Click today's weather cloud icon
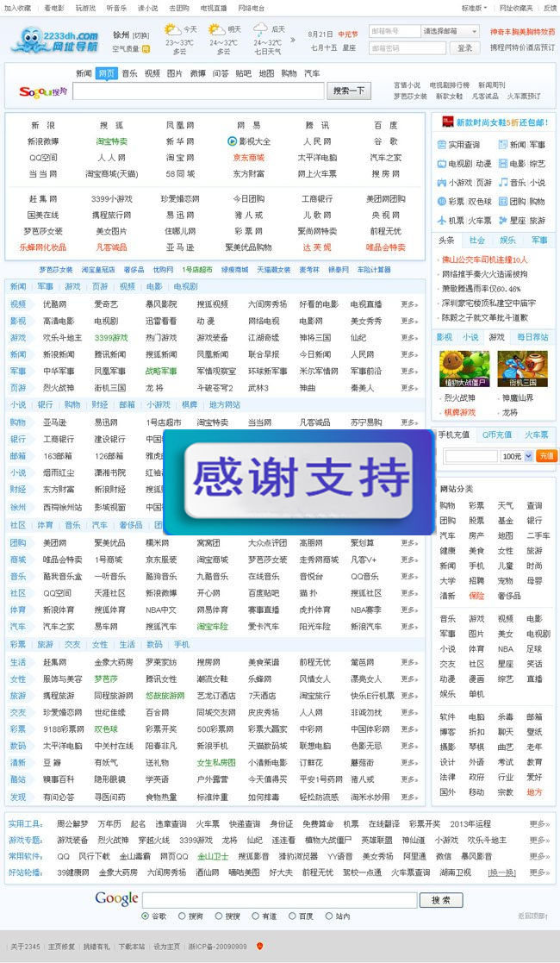560x963 pixels. click(x=172, y=29)
